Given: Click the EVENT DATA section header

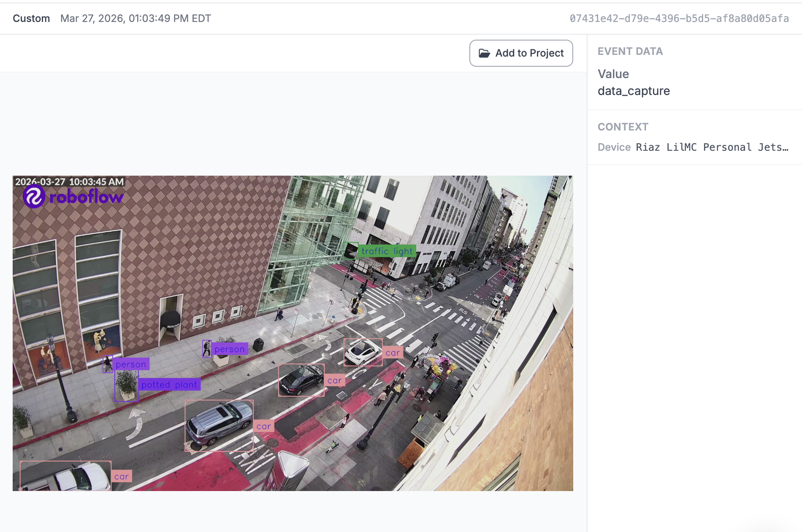Looking at the screenshot, I should point(630,52).
